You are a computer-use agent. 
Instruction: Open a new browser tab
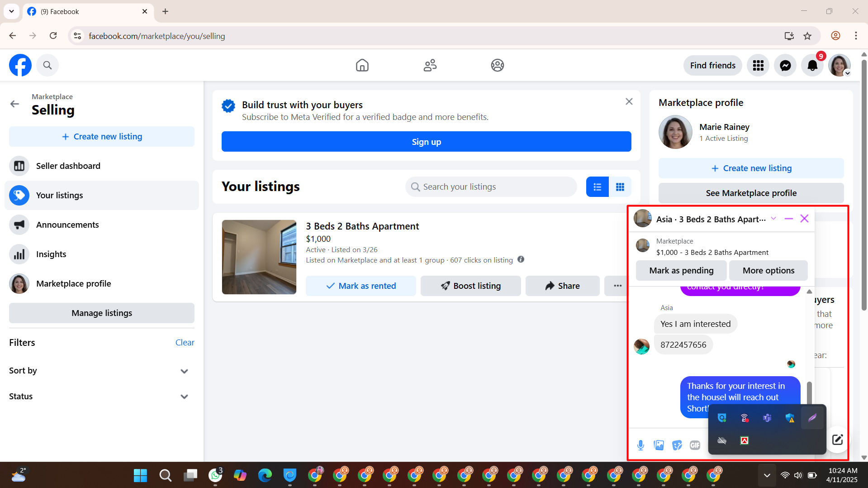pos(165,11)
